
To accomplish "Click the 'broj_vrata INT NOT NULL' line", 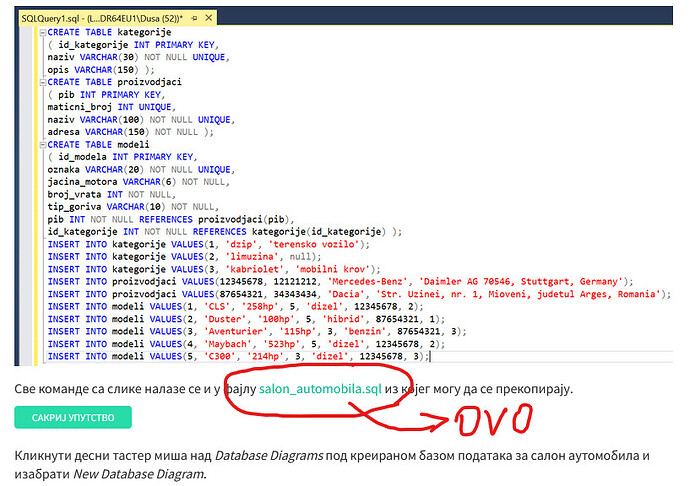I will tap(112, 195).
